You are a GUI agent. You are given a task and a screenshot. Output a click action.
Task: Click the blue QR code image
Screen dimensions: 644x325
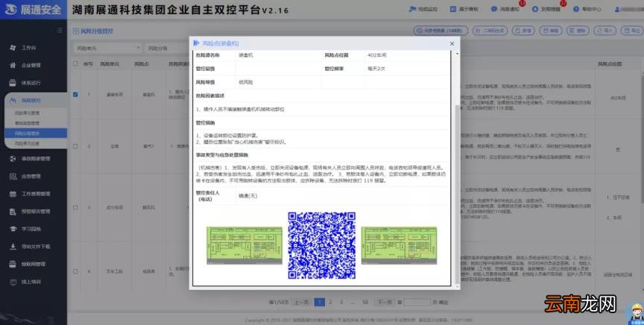[x=321, y=245]
